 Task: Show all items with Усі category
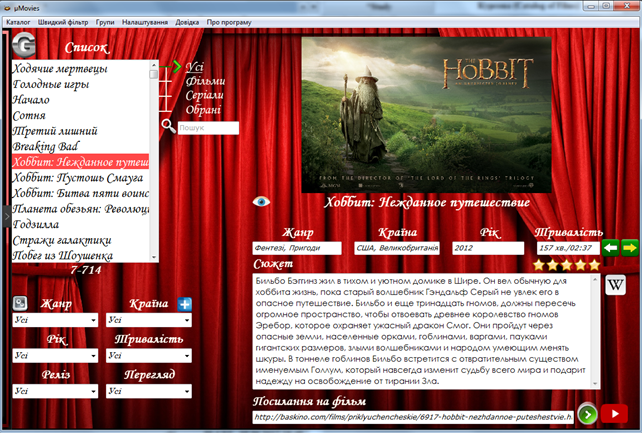194,67
